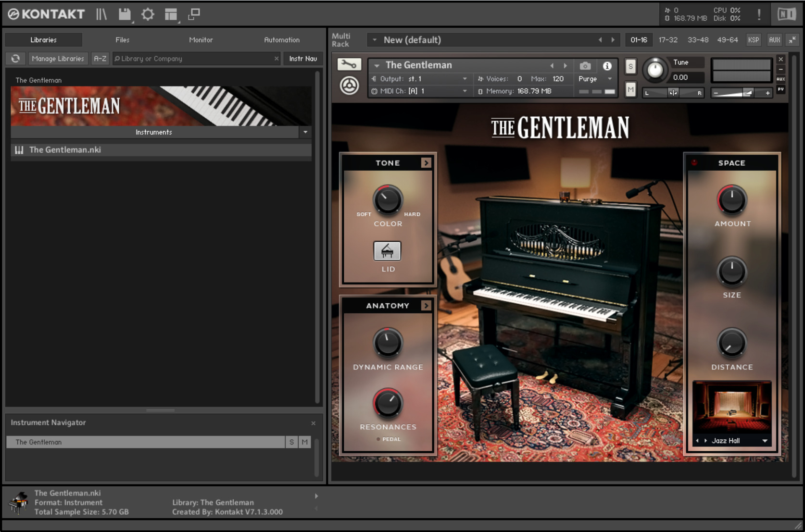Select next instrument arrow in The Gentleman header
This screenshot has width=805, height=532.
pyautogui.click(x=566, y=66)
